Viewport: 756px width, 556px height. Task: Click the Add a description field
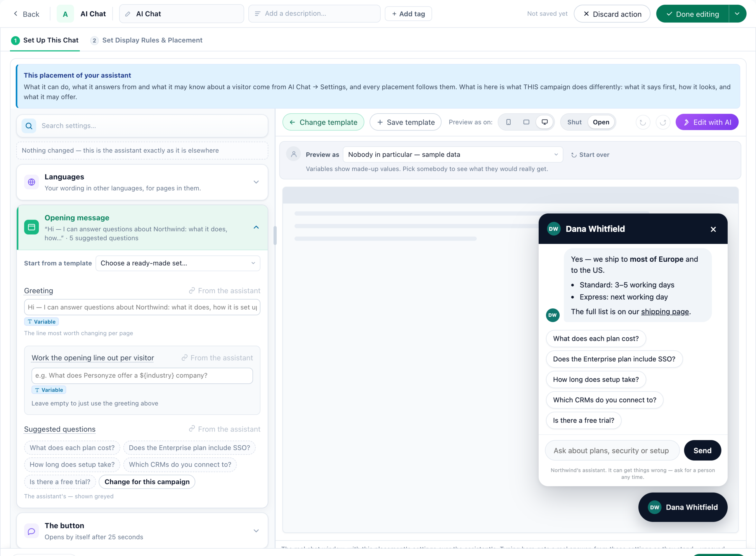pyautogui.click(x=314, y=14)
